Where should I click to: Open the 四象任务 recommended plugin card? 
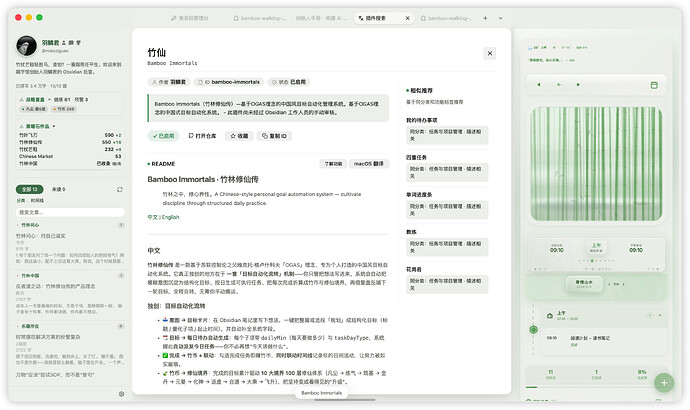447,168
